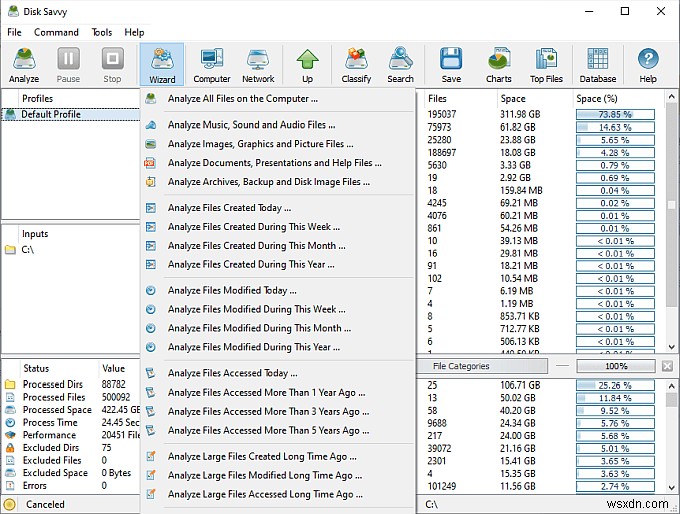680x514 pixels.
Task: Click the Network toolbar icon
Action: [x=258, y=65]
